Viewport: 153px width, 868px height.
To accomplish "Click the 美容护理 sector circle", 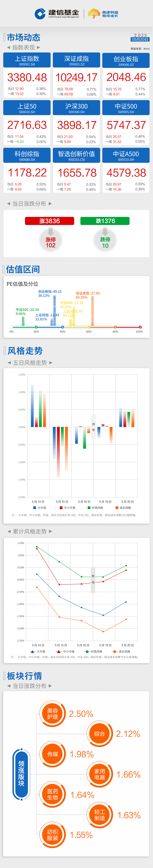I will (x=52, y=714).
